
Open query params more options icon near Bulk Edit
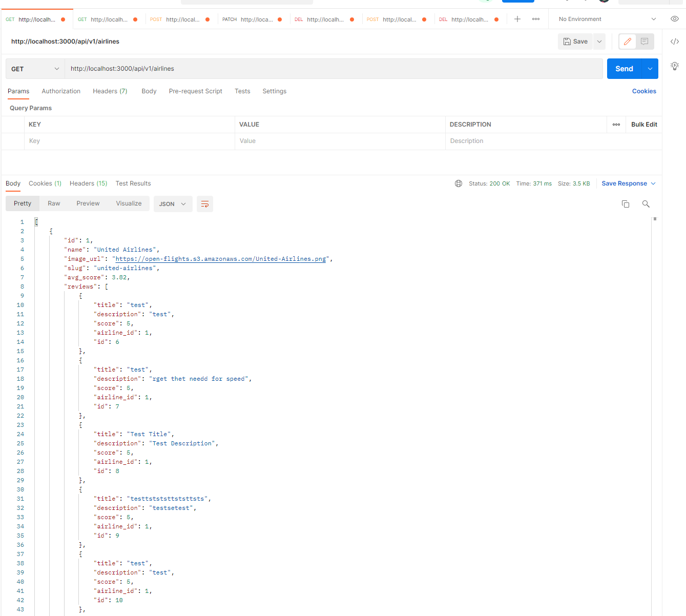[x=616, y=124]
